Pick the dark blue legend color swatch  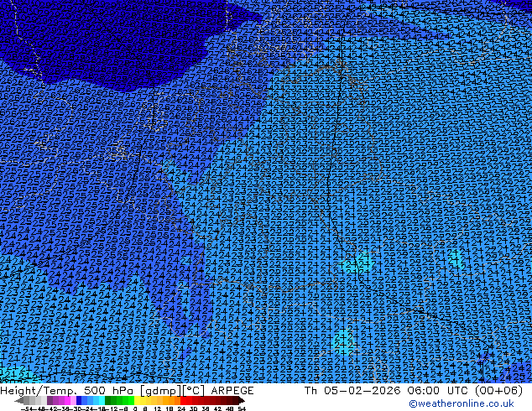[x=79, y=400]
